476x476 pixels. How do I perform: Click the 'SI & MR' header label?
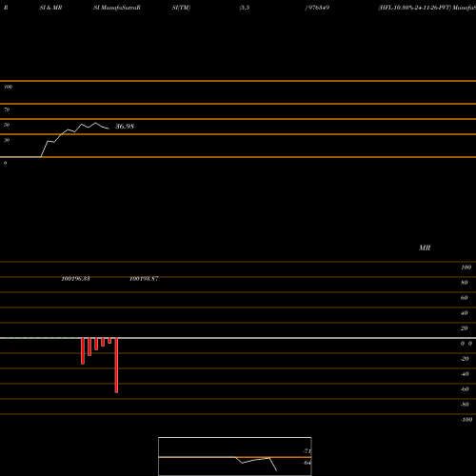(50, 8)
